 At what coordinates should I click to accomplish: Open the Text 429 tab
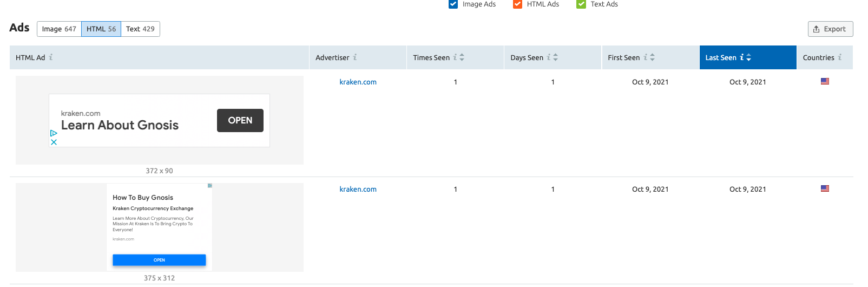pos(140,29)
